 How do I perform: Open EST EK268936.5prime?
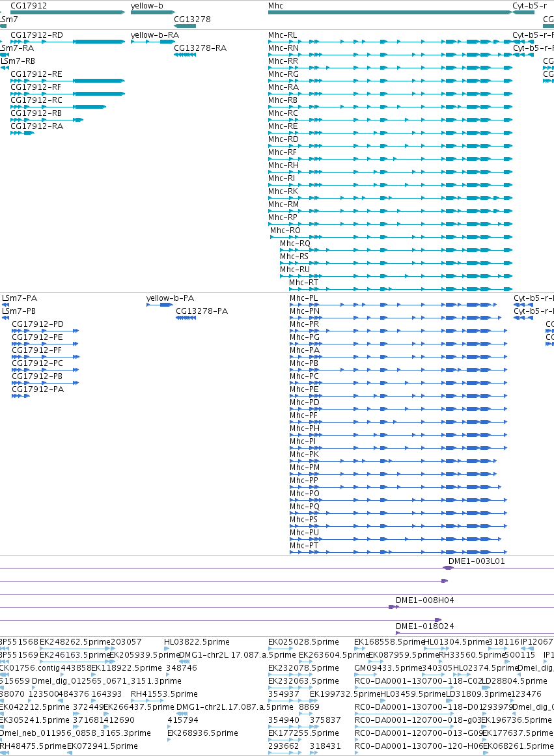pos(202,733)
